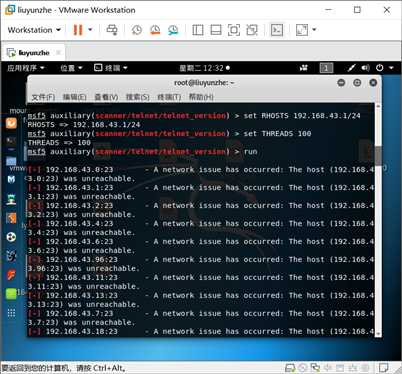Maximize the root@liuyunzhe terminal window
This screenshot has width=402, height=374.
click(x=357, y=82)
